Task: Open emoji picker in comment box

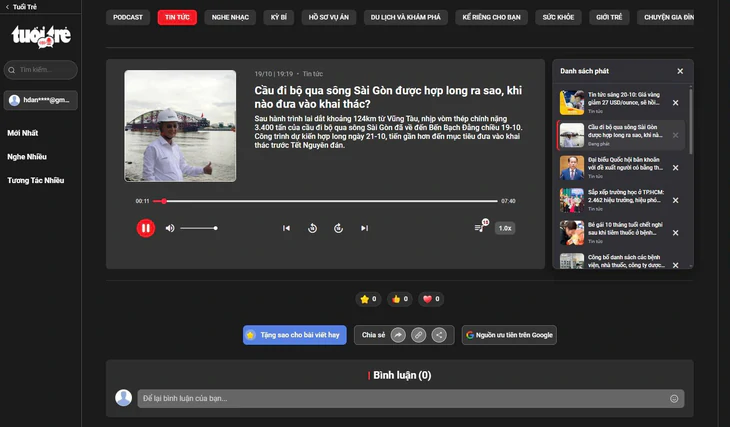Action: [674, 399]
